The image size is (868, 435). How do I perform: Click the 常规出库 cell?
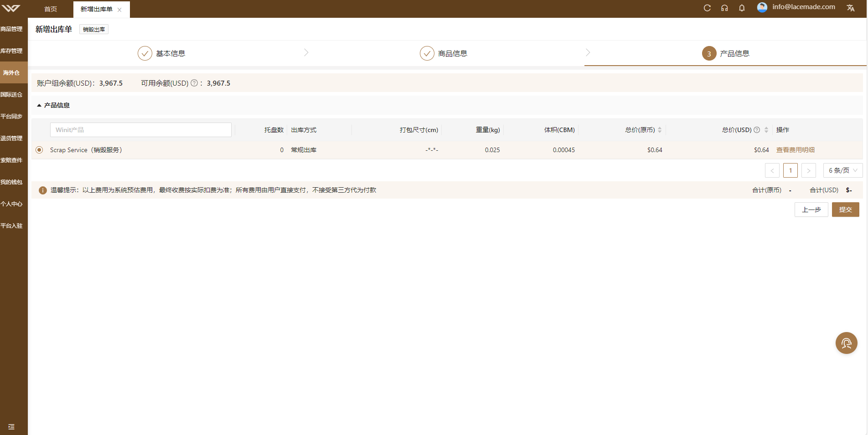[x=304, y=150]
